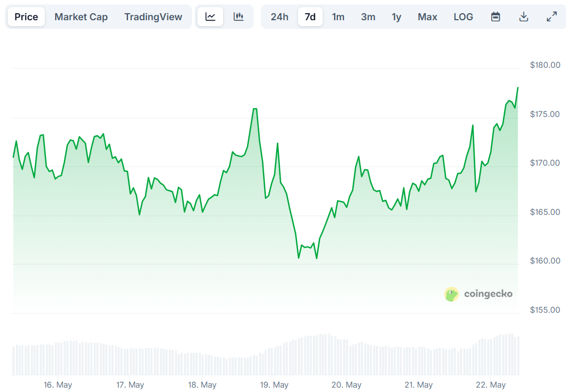Open the calendar date range picker
This screenshot has width=566, height=392.
point(495,16)
